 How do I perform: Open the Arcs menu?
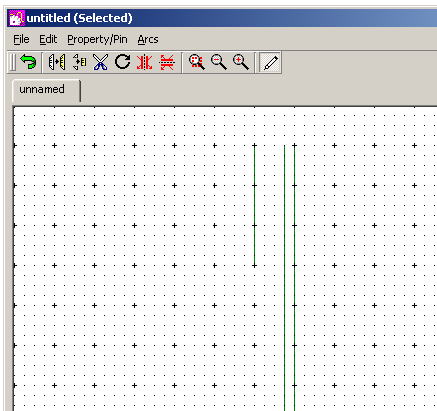pos(148,39)
